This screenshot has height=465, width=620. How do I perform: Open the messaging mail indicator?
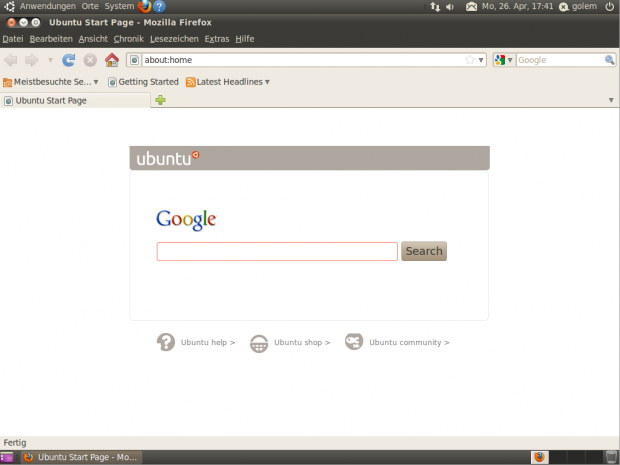pos(471,6)
